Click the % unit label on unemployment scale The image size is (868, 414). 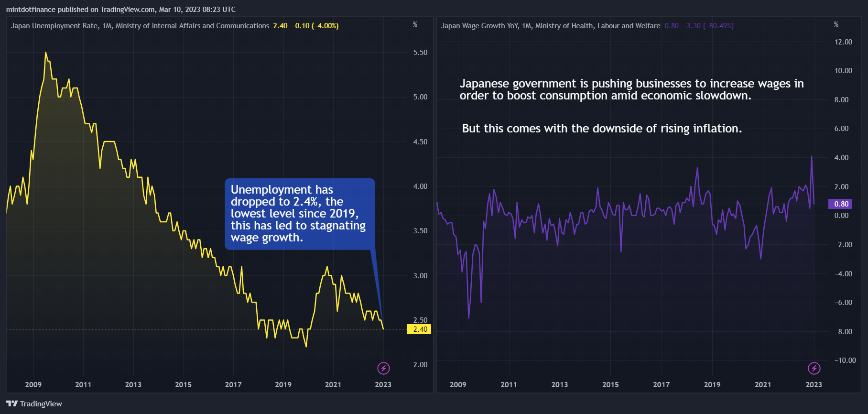(x=415, y=24)
